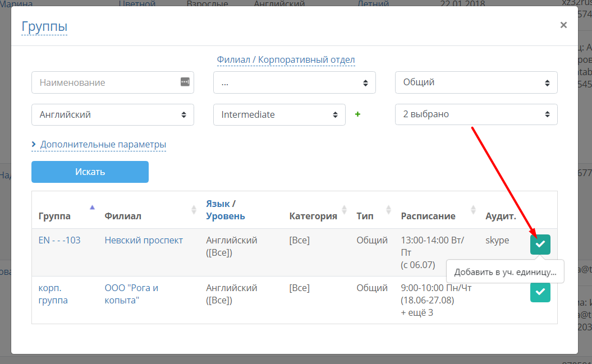Viewport: 592px width, 364px height.
Task: Click [Все] category in корп. группа row
Action: pyautogui.click(x=300, y=288)
